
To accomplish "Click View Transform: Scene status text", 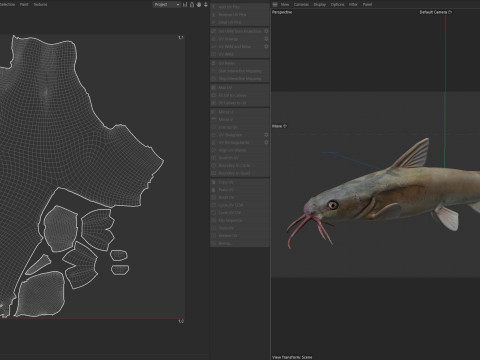I will pyautogui.click(x=292, y=357).
